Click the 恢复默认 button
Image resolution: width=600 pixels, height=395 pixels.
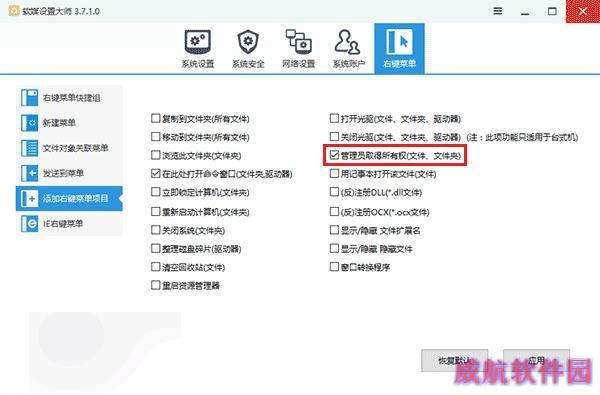(455, 360)
